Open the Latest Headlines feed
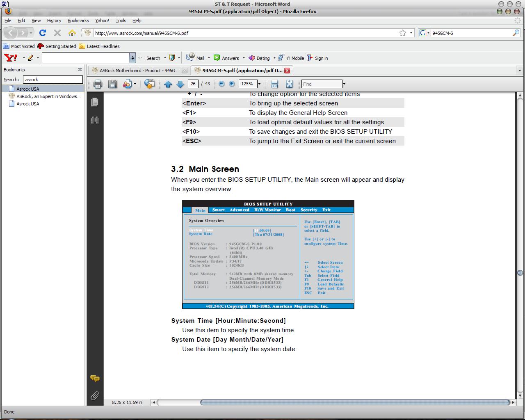This screenshot has height=420, width=525. pyautogui.click(x=100, y=46)
